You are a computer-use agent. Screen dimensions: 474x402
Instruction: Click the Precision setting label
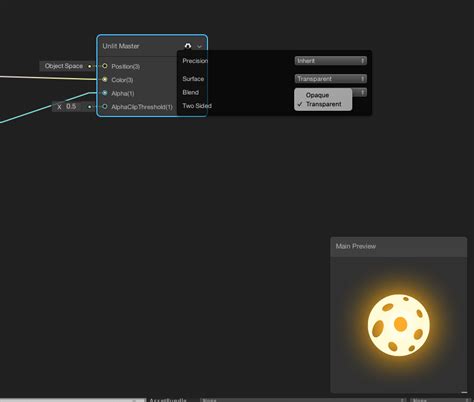[x=195, y=61]
